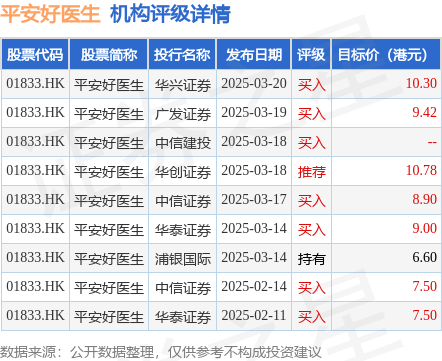
Task: Click the date 2025-03-20
Action: tap(254, 83)
